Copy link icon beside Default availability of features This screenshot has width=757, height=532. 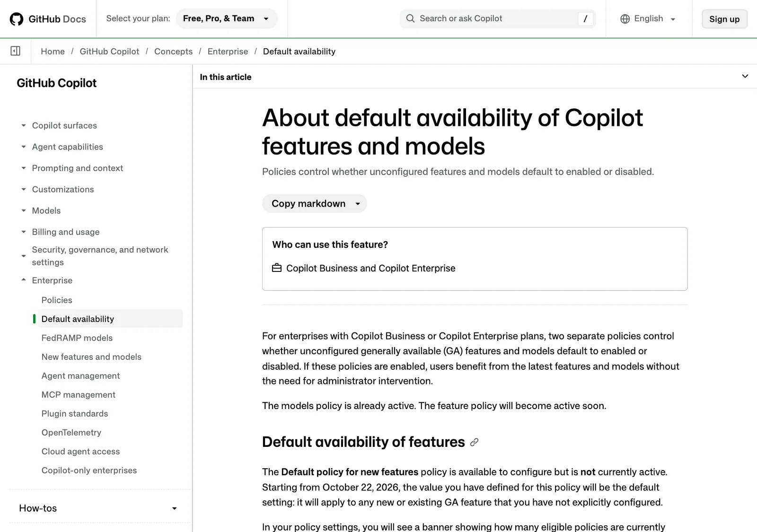474,442
